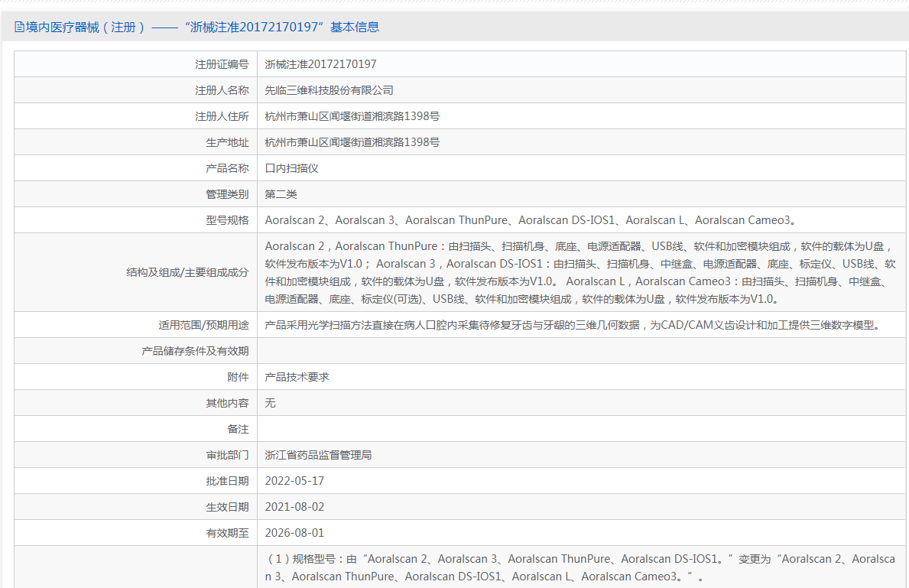Select product name 口内扫描仪
Image resolution: width=909 pixels, height=588 pixels.
tap(291, 169)
